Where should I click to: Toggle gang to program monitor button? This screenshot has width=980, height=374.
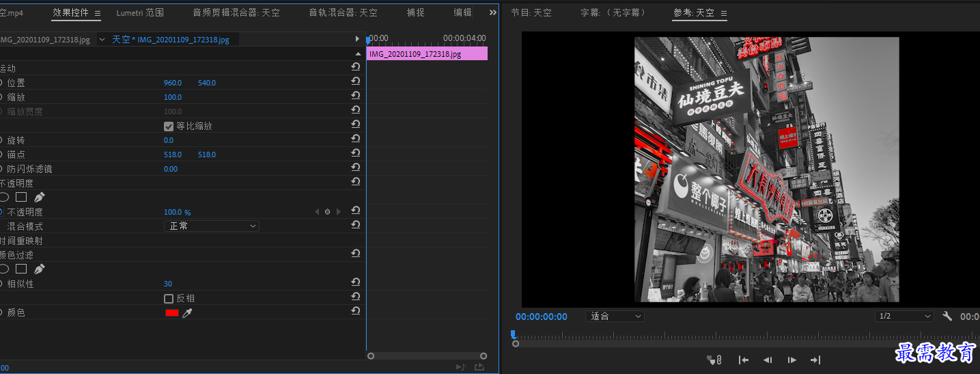(x=714, y=360)
